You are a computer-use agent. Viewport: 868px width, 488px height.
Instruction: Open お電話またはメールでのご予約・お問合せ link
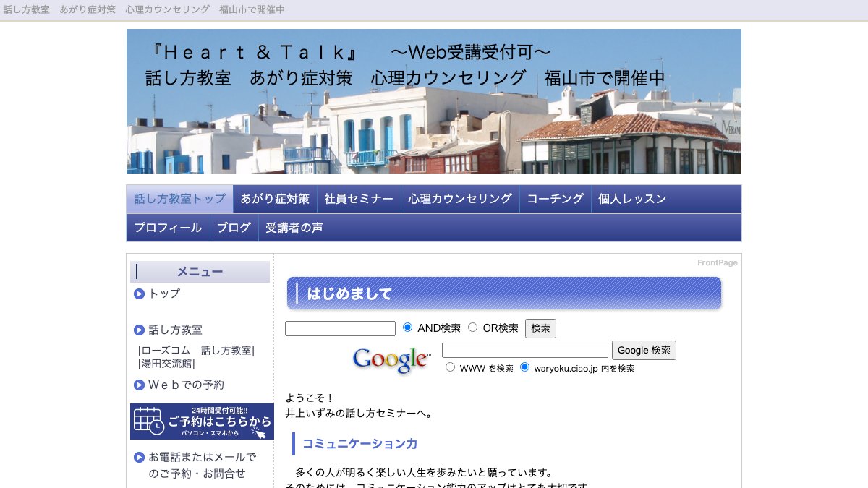[202, 465]
